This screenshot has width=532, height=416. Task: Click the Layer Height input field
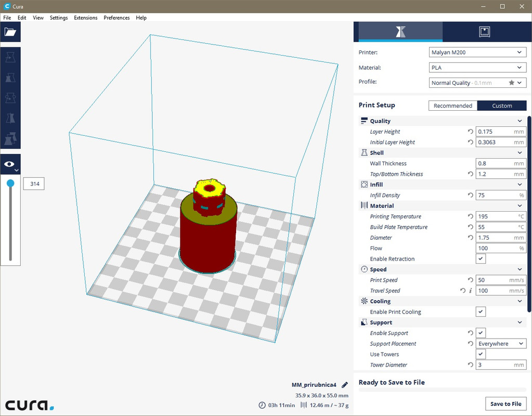(x=501, y=132)
